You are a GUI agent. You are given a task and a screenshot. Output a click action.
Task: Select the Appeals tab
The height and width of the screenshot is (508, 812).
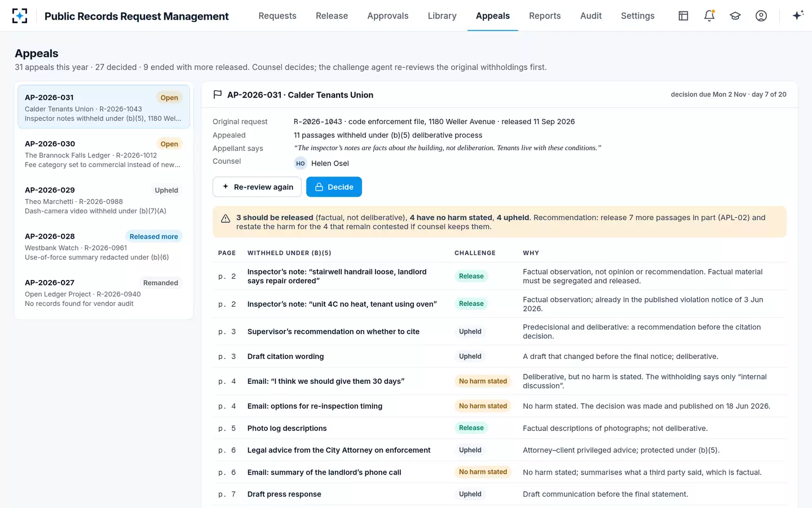[493, 16]
